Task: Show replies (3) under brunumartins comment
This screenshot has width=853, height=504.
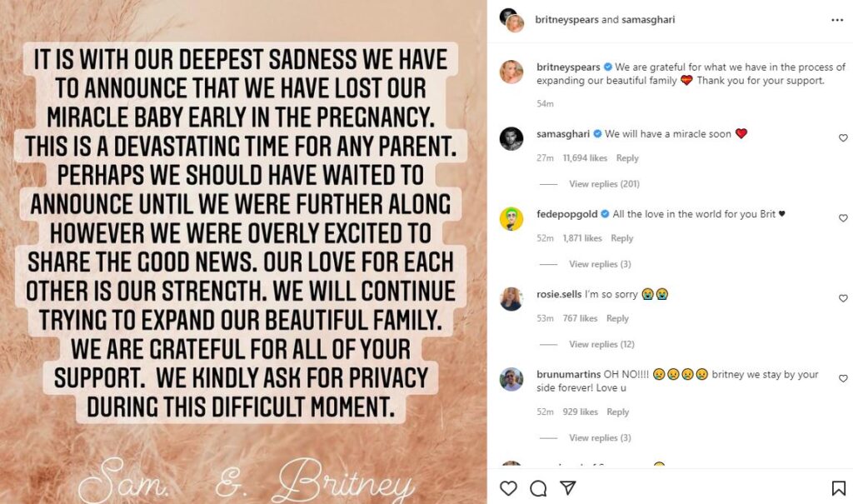Action: (x=599, y=438)
